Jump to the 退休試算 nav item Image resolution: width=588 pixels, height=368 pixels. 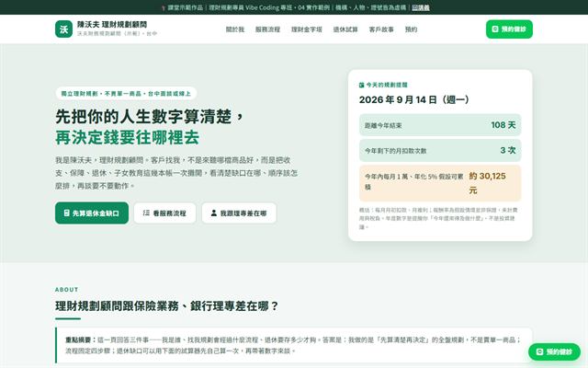click(x=345, y=29)
